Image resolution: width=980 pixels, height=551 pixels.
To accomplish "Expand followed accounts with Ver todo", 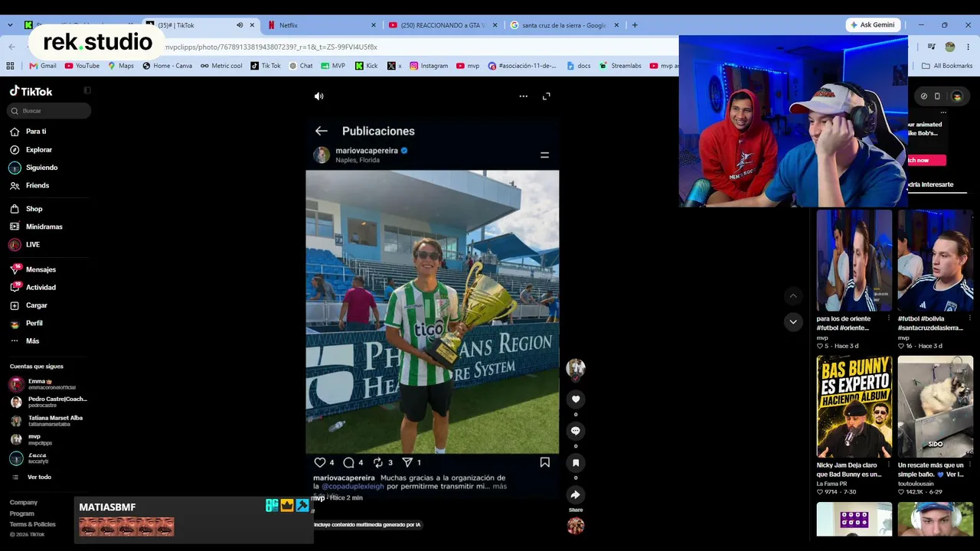I will click(39, 478).
